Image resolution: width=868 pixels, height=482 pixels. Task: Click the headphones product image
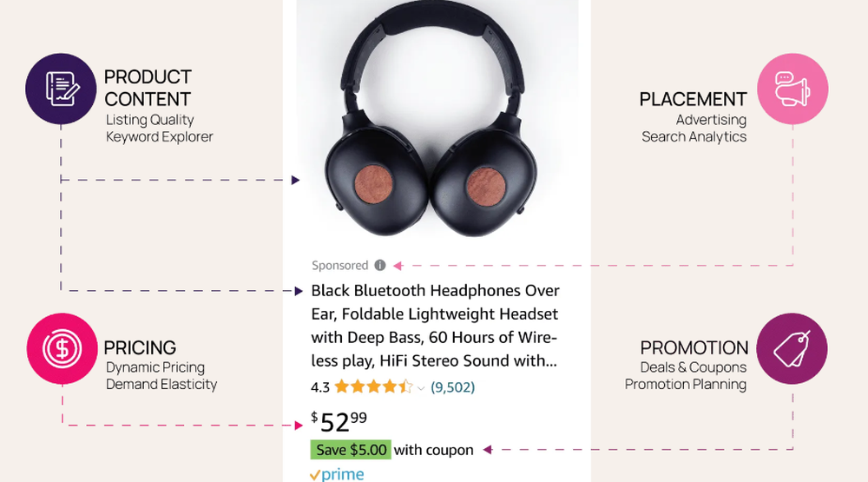[x=431, y=120]
